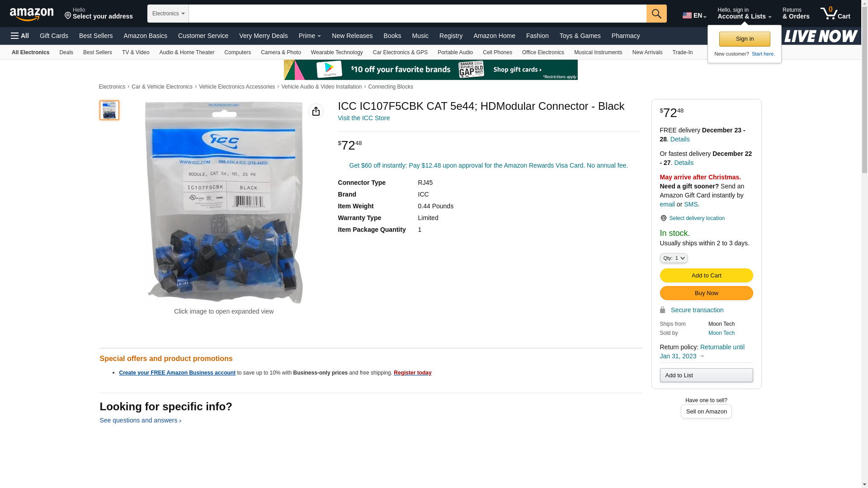Open the Best Sellers nav item

[x=96, y=36]
